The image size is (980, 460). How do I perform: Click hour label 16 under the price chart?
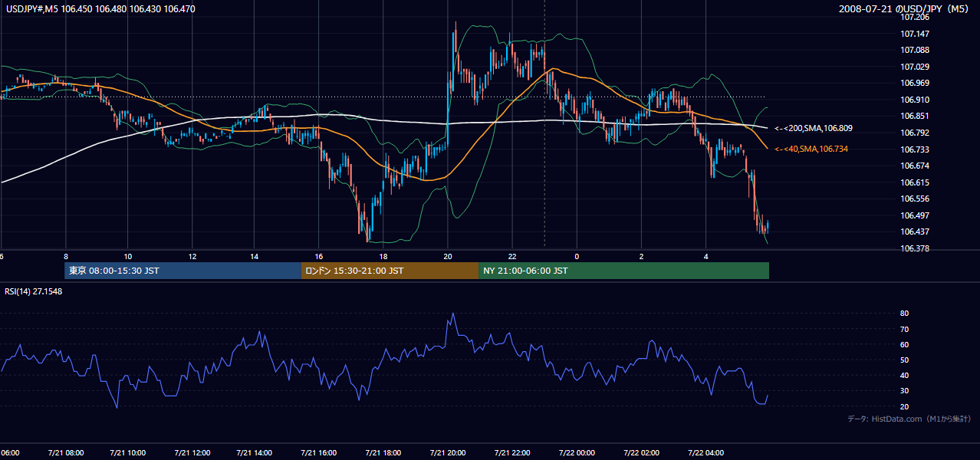pos(319,257)
